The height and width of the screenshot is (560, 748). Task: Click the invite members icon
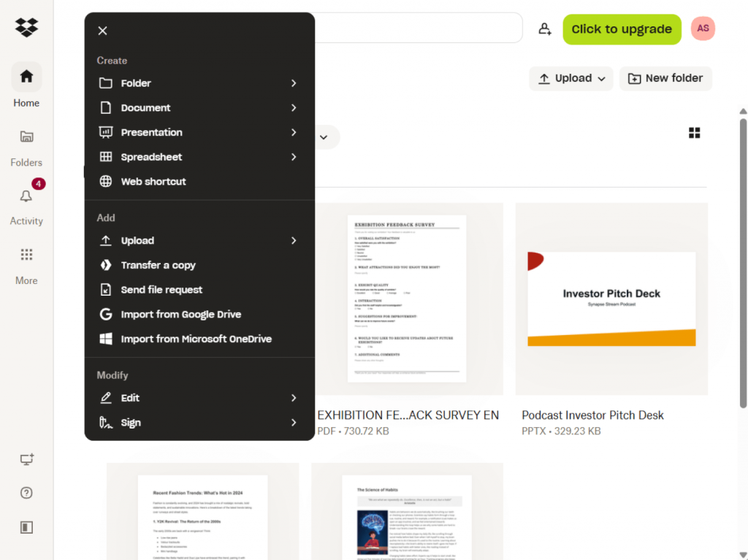(x=545, y=29)
